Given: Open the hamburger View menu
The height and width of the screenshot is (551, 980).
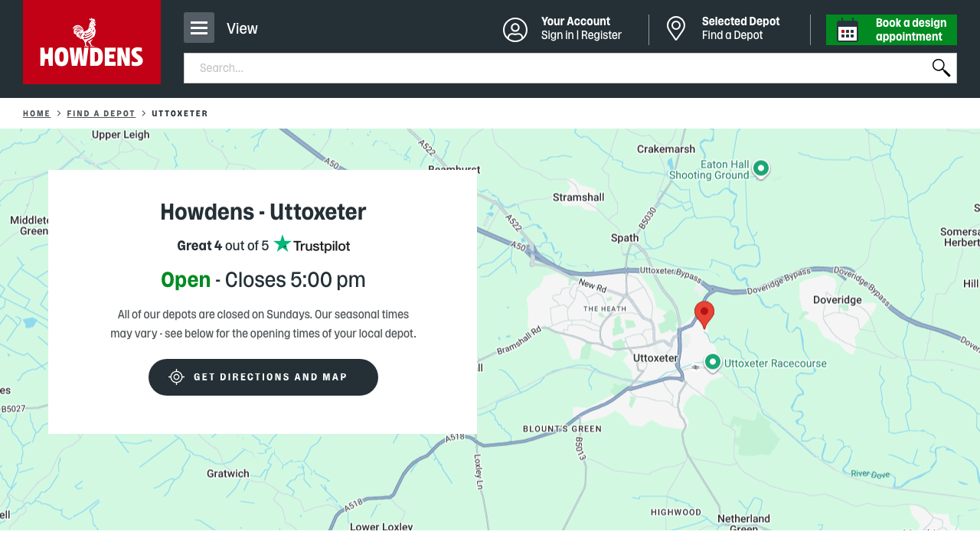Looking at the screenshot, I should click(x=198, y=28).
